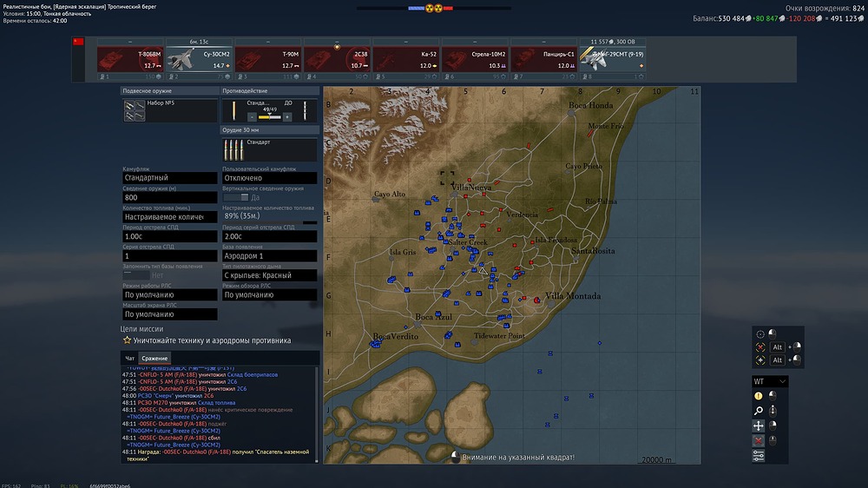Switch to the Чат tab
This screenshot has width=868, height=488.
click(129, 359)
